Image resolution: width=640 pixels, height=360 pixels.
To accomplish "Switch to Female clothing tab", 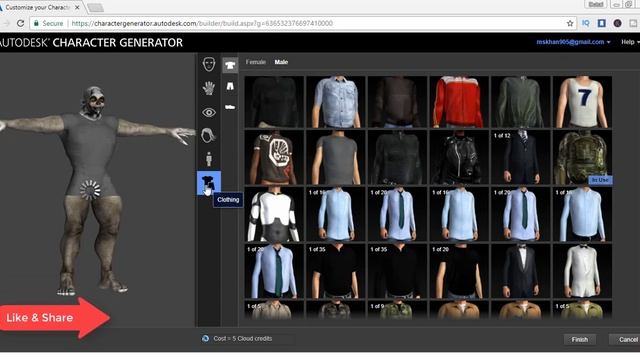I will pos(256,62).
